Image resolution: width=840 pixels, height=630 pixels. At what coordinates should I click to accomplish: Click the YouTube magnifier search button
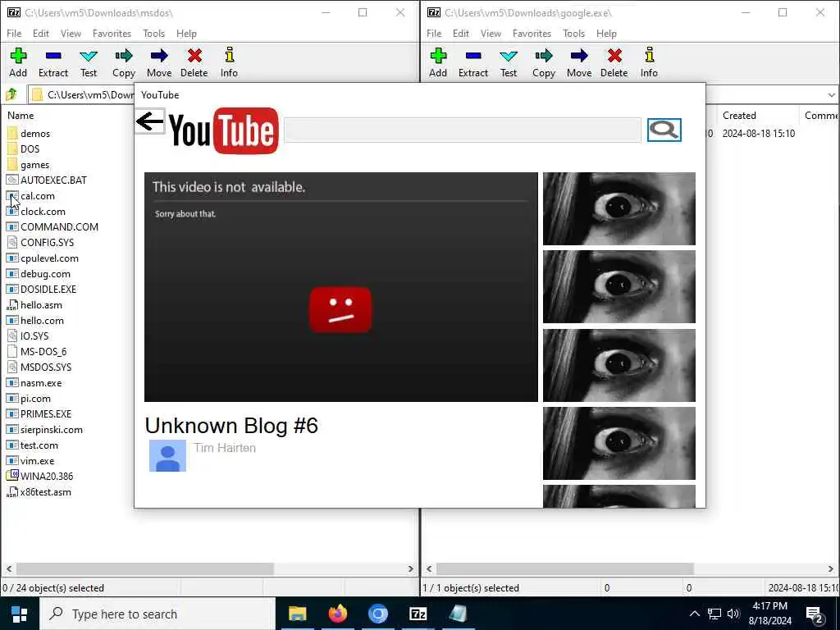point(664,130)
